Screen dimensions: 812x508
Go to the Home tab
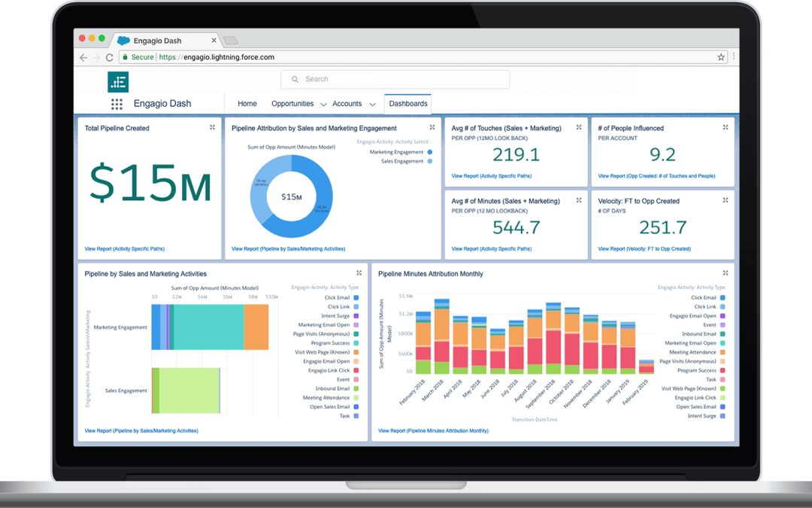[x=247, y=104]
